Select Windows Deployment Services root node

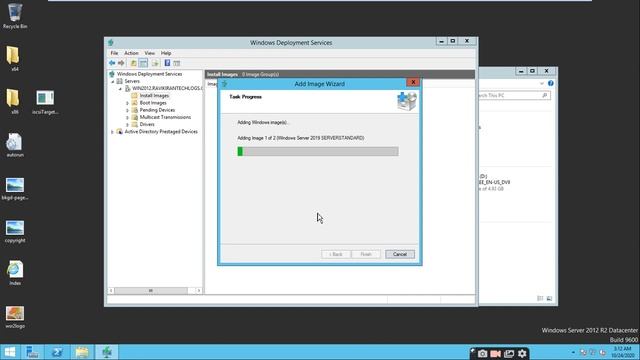(x=149, y=74)
